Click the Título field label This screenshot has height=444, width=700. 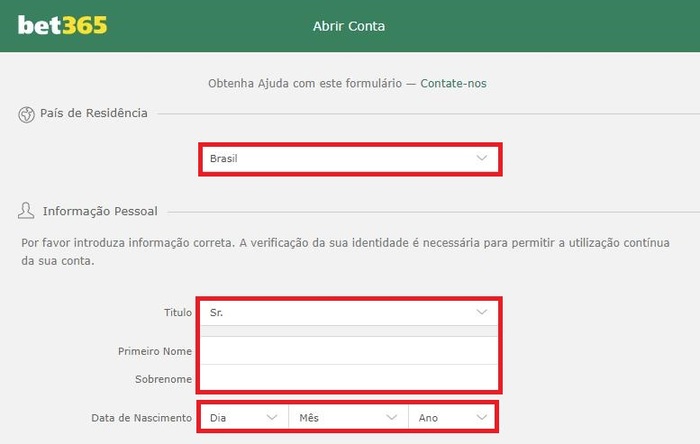pyautogui.click(x=178, y=312)
